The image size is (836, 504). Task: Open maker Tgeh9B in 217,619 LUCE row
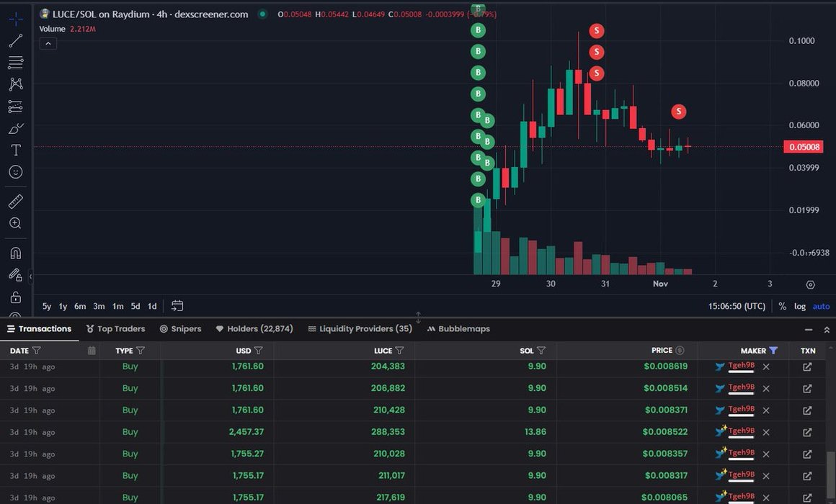[741, 497]
